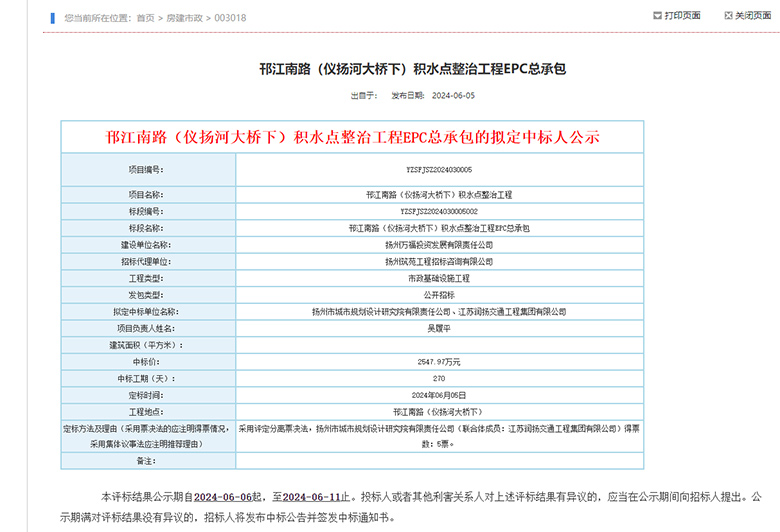Click the 打印页面 link
Image resolution: width=780 pixels, height=532 pixels.
click(682, 16)
